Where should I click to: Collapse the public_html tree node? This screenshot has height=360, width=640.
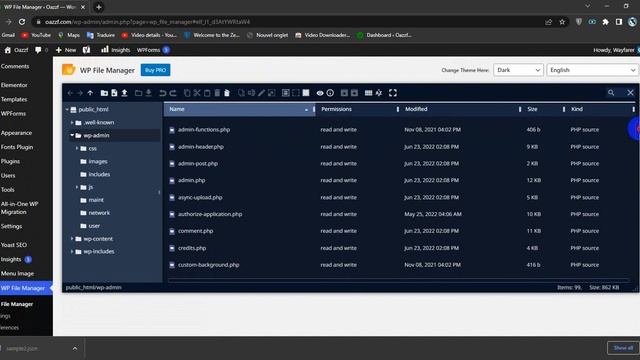(x=67, y=109)
